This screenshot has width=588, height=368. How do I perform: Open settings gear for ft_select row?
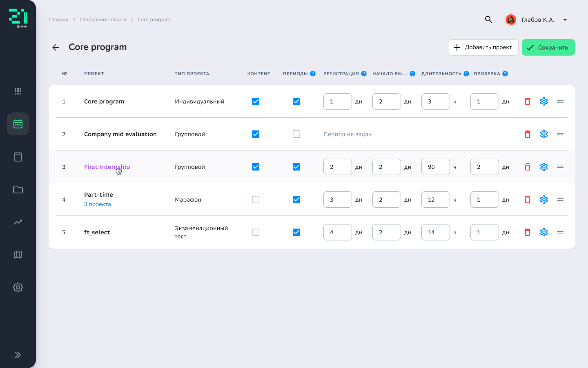[x=544, y=232]
